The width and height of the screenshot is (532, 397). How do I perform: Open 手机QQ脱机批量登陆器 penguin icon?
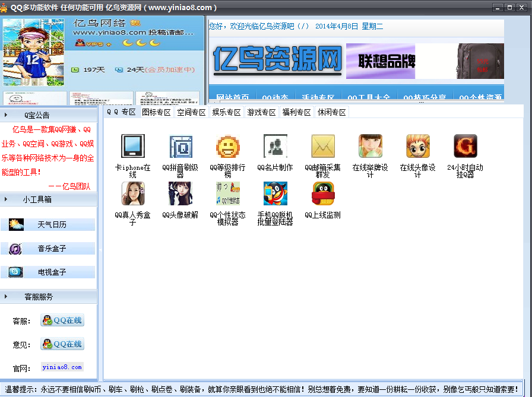point(275,193)
